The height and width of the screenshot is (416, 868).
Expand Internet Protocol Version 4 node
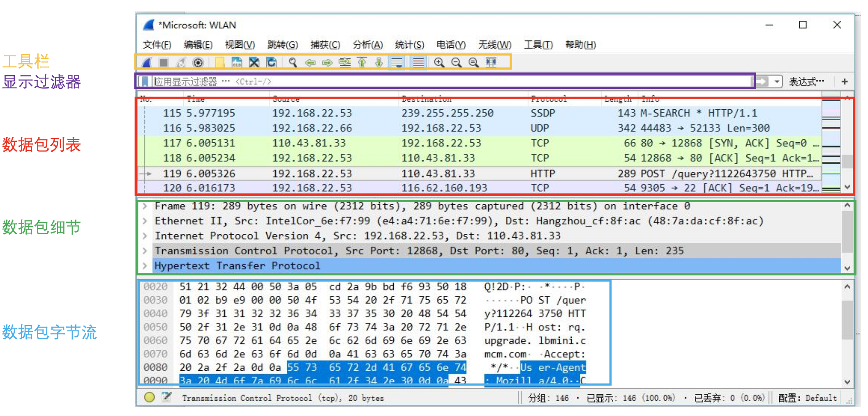[x=145, y=236]
